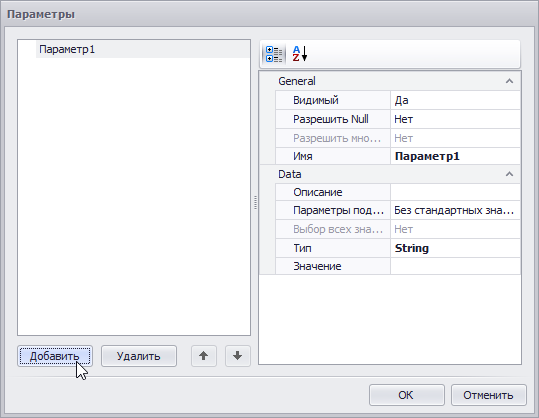
Task: Toggle the Разрешить Null value Нет
Action: (x=455, y=119)
